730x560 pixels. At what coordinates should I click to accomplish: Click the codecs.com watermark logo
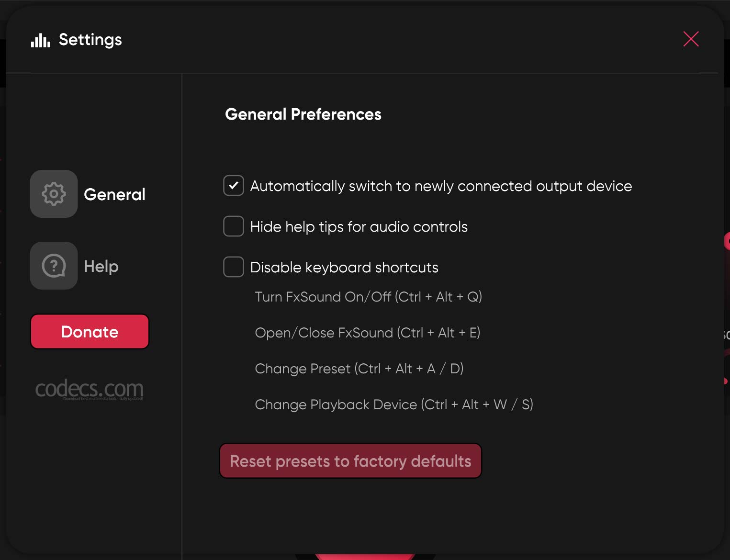(89, 389)
